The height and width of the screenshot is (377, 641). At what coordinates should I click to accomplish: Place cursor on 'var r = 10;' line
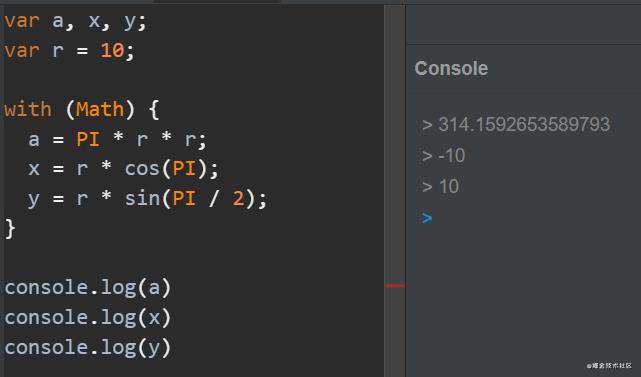tap(69, 51)
